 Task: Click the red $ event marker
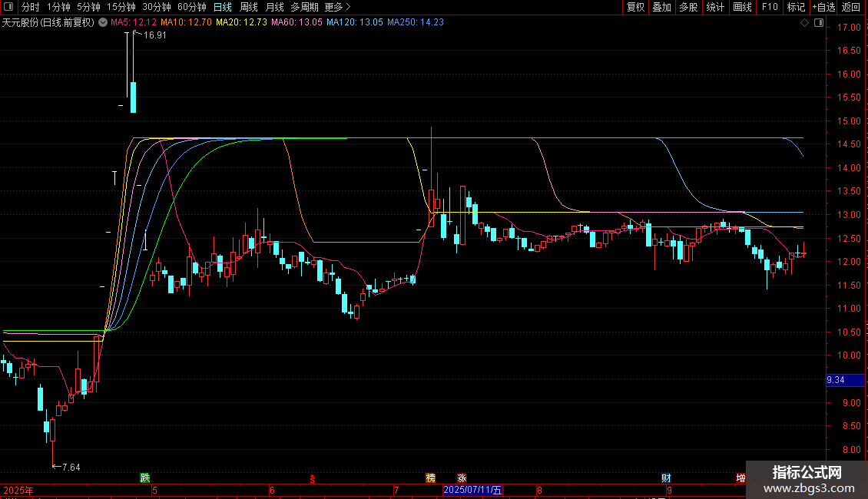[312, 478]
